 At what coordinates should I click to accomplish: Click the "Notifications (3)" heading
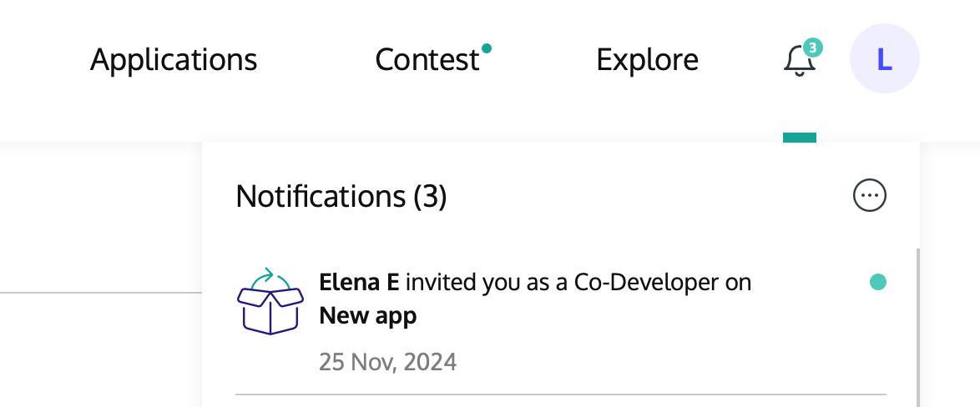point(341,197)
